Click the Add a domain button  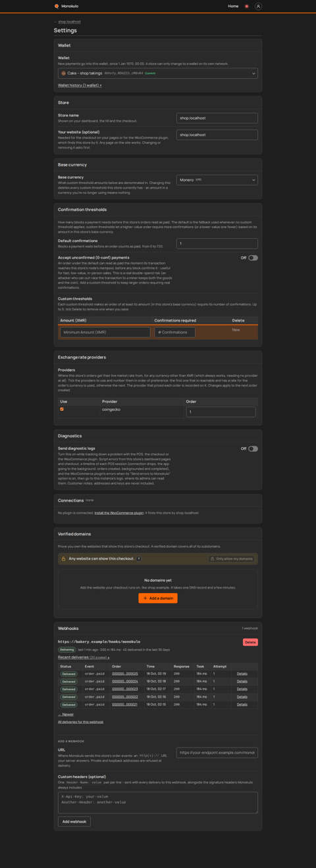click(x=158, y=598)
